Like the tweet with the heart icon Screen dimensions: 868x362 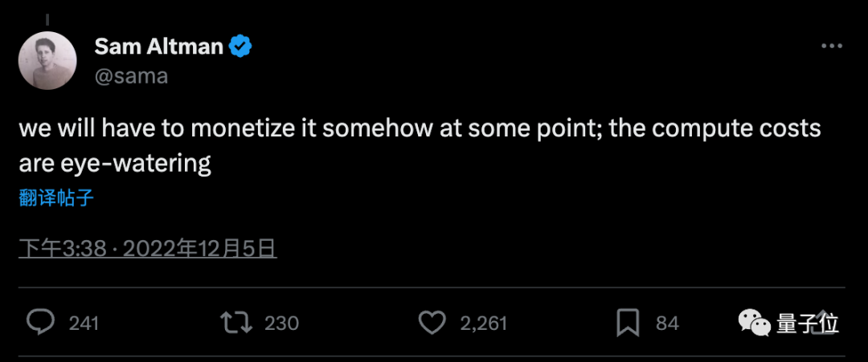coord(432,323)
